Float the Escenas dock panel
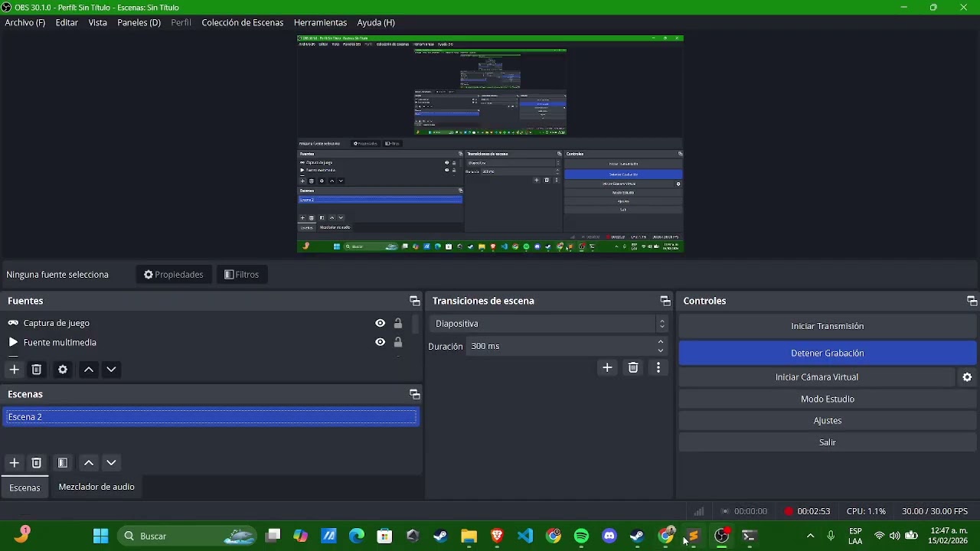Screen dimensions: 980x551 coord(415,394)
